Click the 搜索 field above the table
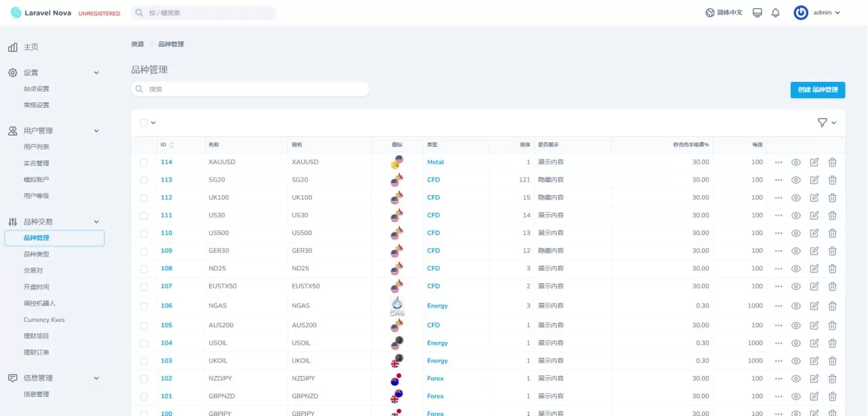The width and height of the screenshot is (868, 416). [x=251, y=89]
